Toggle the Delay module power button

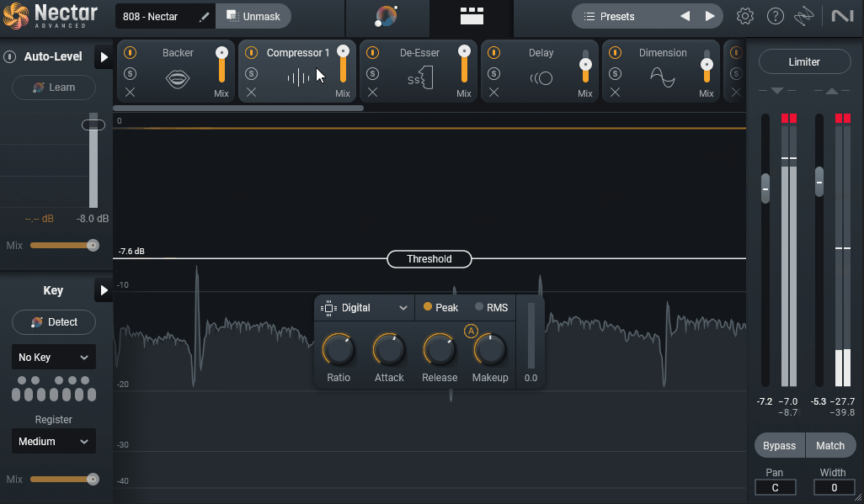(x=493, y=52)
